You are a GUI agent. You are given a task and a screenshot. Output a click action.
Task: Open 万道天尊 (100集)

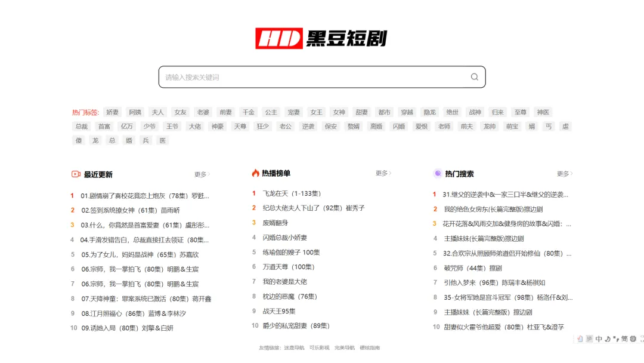click(x=289, y=267)
